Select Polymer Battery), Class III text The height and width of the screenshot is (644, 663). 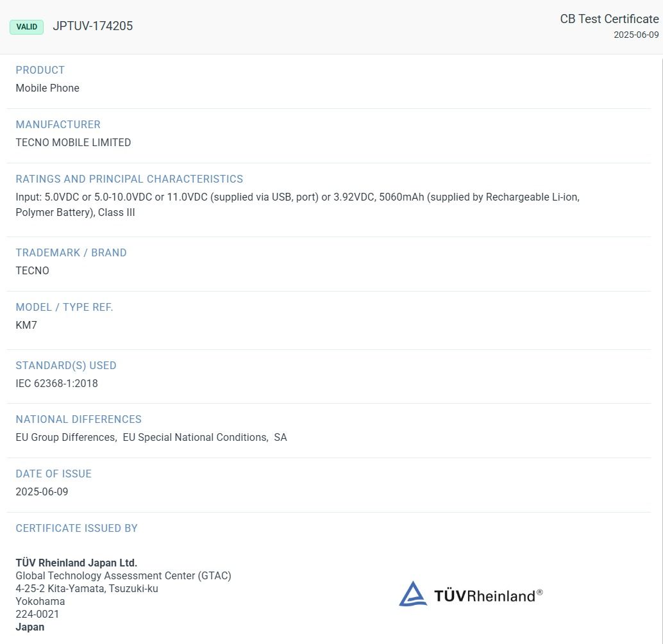[75, 213]
